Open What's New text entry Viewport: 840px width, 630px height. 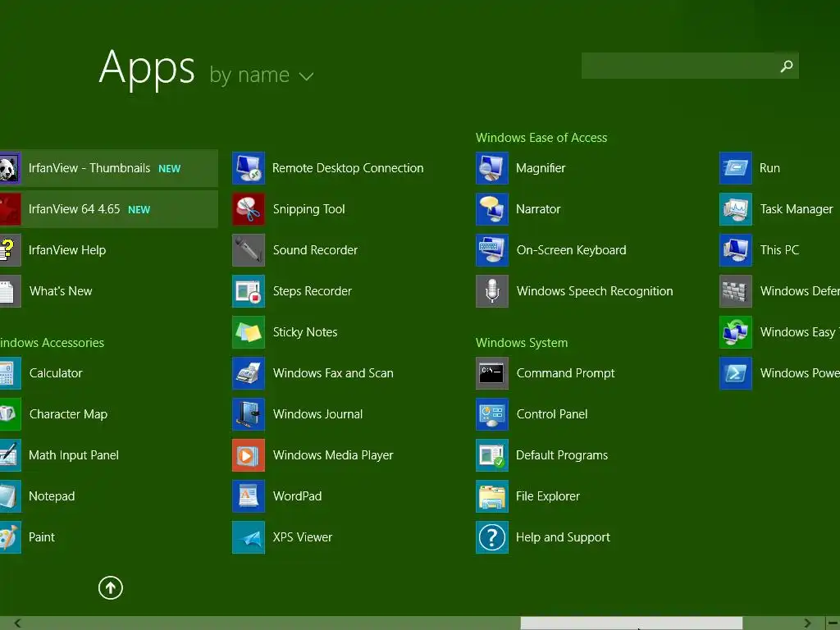pos(61,291)
